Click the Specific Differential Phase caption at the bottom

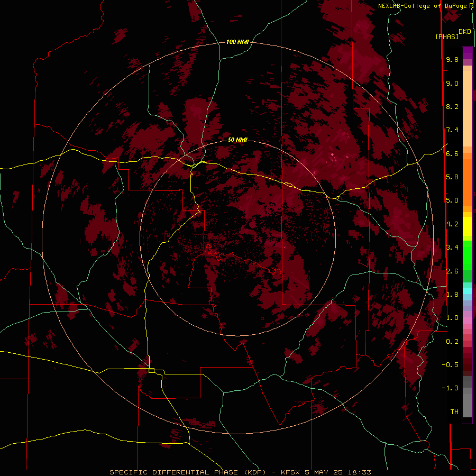tap(240, 472)
